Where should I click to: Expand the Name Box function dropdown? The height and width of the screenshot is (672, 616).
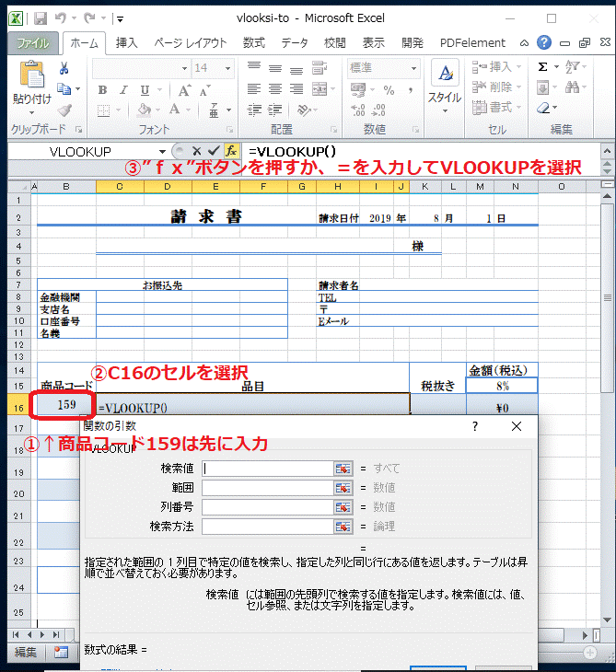163,151
